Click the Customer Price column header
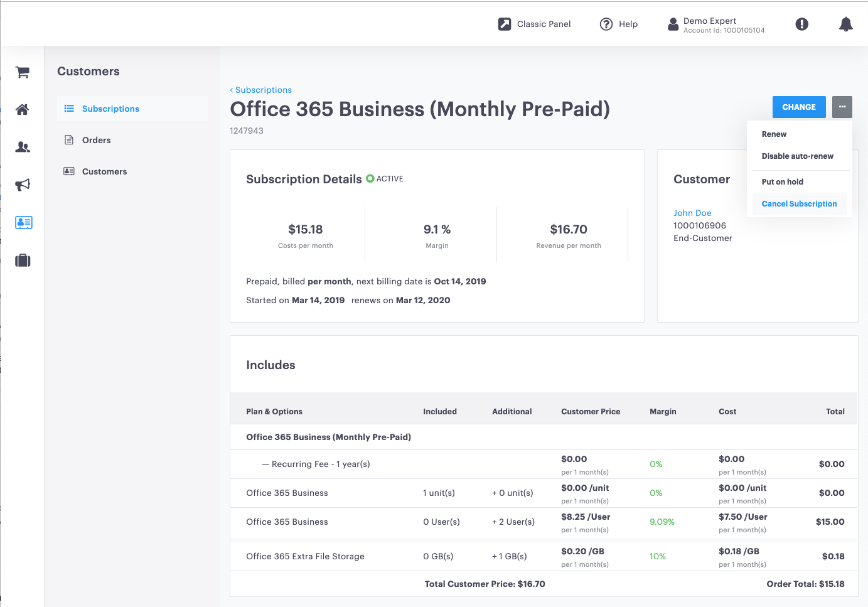 pyautogui.click(x=591, y=412)
